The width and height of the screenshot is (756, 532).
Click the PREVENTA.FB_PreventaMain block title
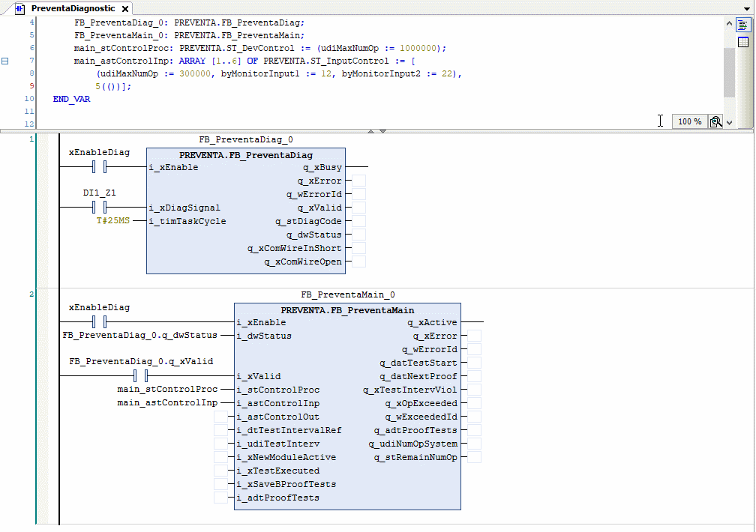[x=347, y=309]
